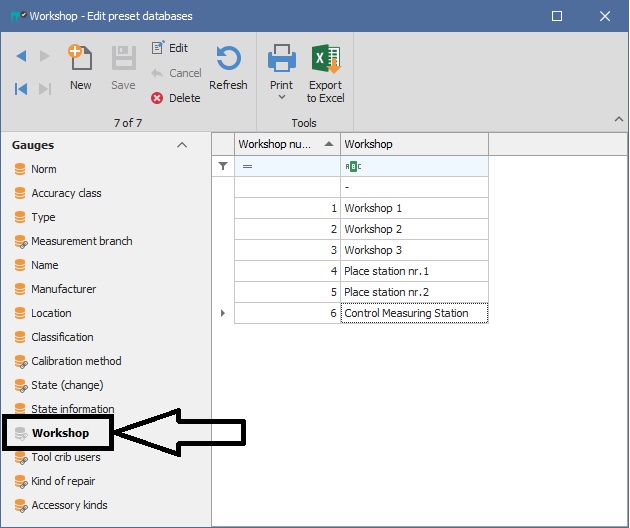Select the Name database entry
Viewport: 630px width, 528px height.
tap(36, 265)
